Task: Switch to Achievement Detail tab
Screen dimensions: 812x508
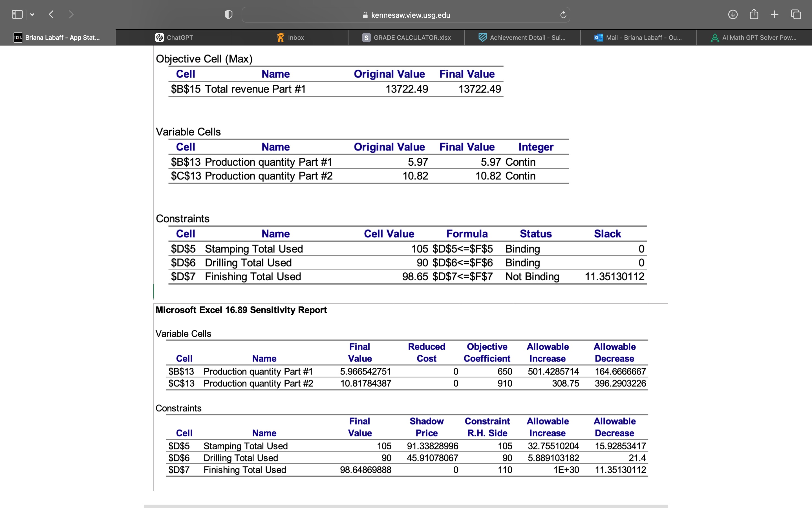Action: 522,38
